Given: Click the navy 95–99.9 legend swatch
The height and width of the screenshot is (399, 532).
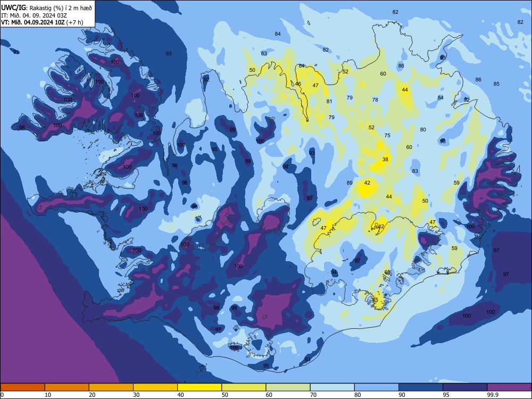Looking at the screenshot, I should (x=465, y=387).
